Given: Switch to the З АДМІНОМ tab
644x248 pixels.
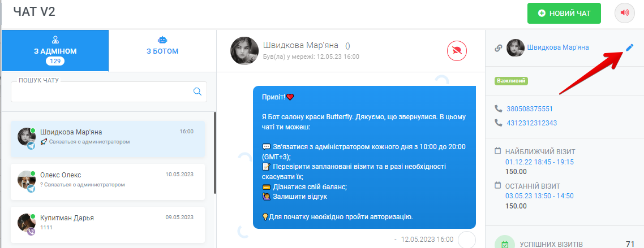Looking at the screenshot, I should click(55, 51).
